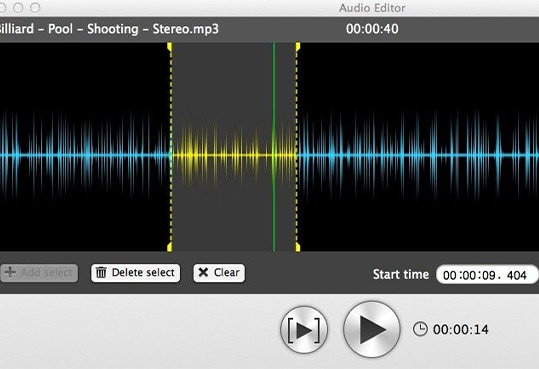Screen dimensions: 539x369
Task: Play only the selection using bracketed play button
Action: point(304,330)
